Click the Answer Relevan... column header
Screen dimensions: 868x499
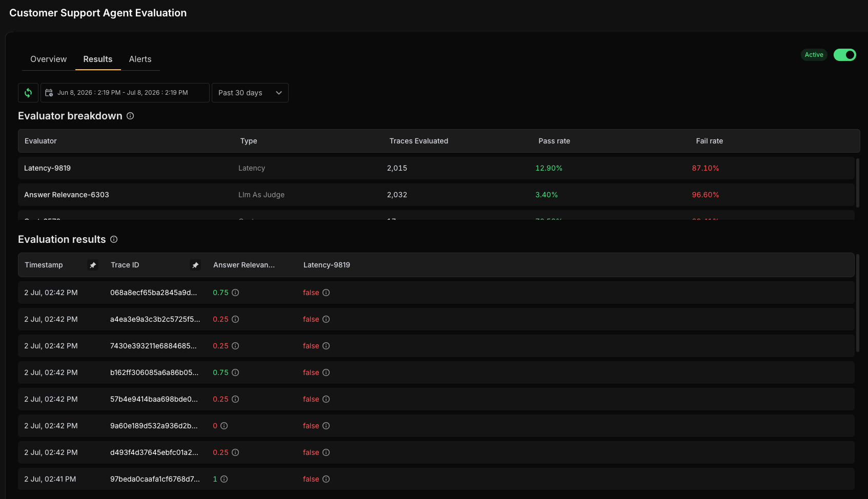click(244, 265)
